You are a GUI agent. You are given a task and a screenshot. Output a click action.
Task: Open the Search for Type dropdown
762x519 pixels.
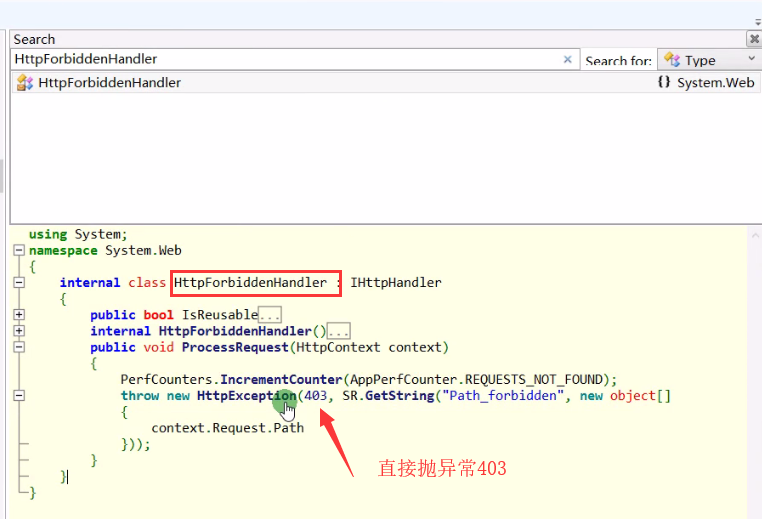[710, 60]
